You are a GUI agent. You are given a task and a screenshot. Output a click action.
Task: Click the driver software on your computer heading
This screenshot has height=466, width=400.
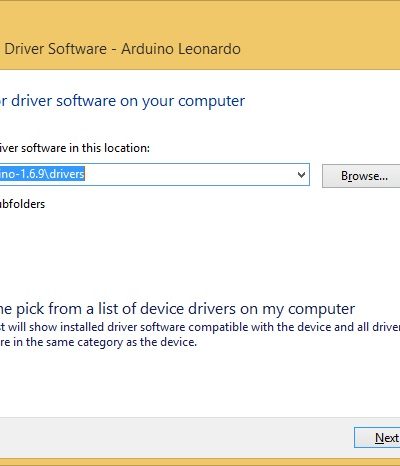[x=122, y=101]
